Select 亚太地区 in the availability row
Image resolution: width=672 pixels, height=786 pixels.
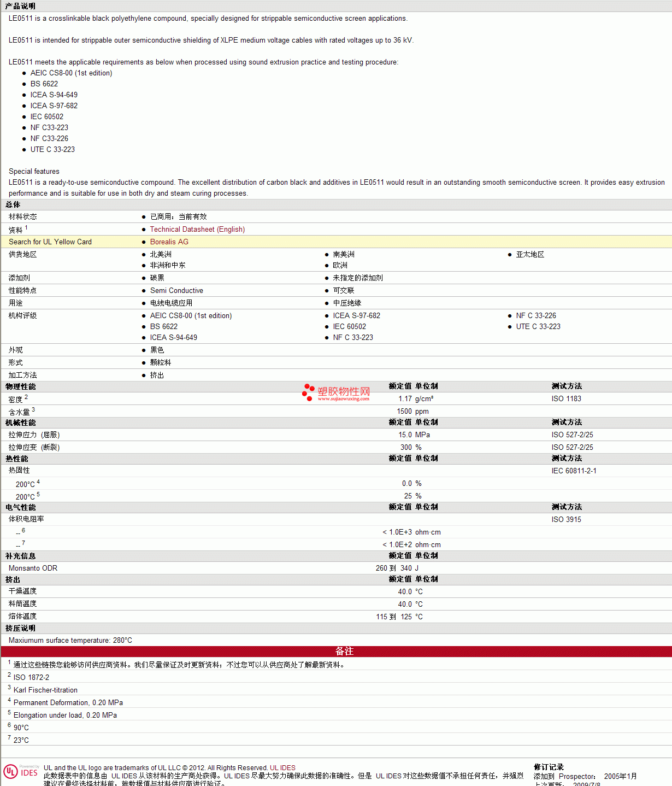530,255
